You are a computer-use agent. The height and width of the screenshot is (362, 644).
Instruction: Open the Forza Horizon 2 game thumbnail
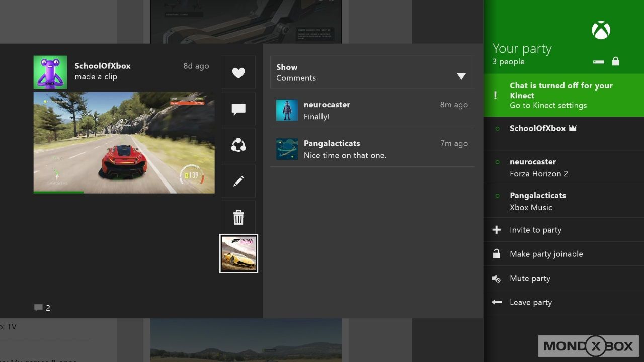238,253
